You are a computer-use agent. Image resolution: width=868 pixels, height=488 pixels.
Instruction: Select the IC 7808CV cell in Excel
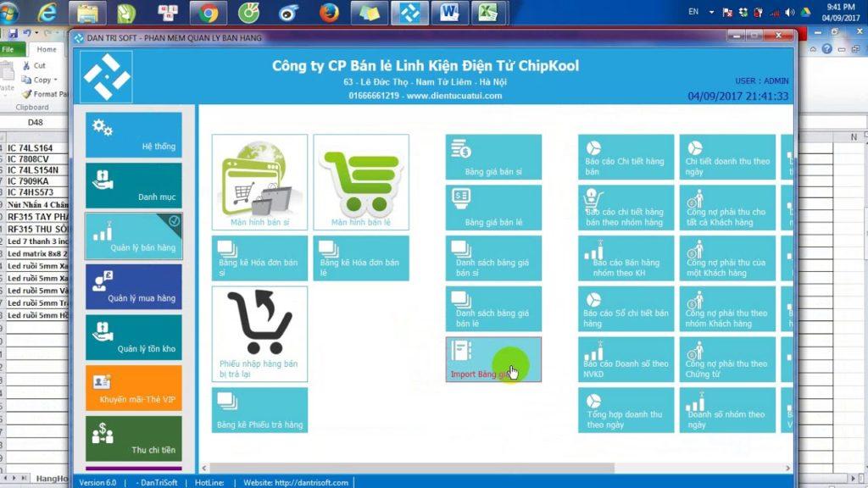36,158
